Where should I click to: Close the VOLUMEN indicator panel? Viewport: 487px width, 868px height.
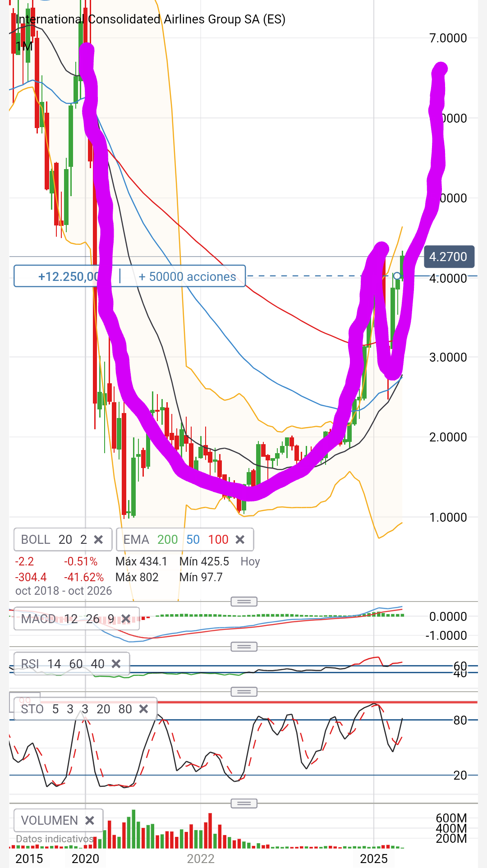click(x=89, y=820)
